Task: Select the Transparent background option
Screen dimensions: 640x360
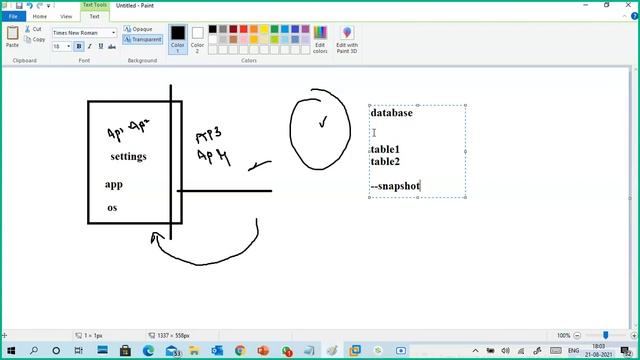Action: pyautogui.click(x=142, y=40)
